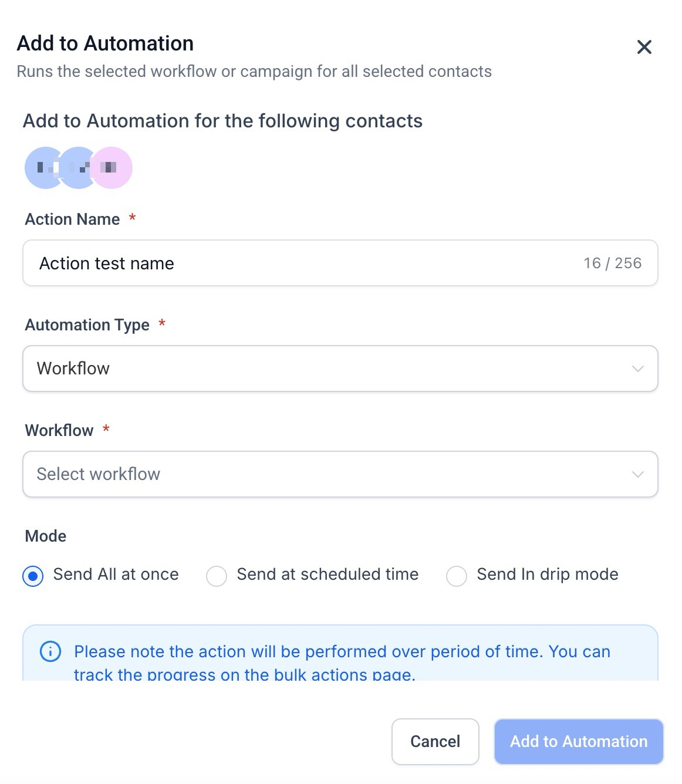The height and width of the screenshot is (784, 682).
Task: Close the Add to Automation dialog
Action: pyautogui.click(x=644, y=47)
